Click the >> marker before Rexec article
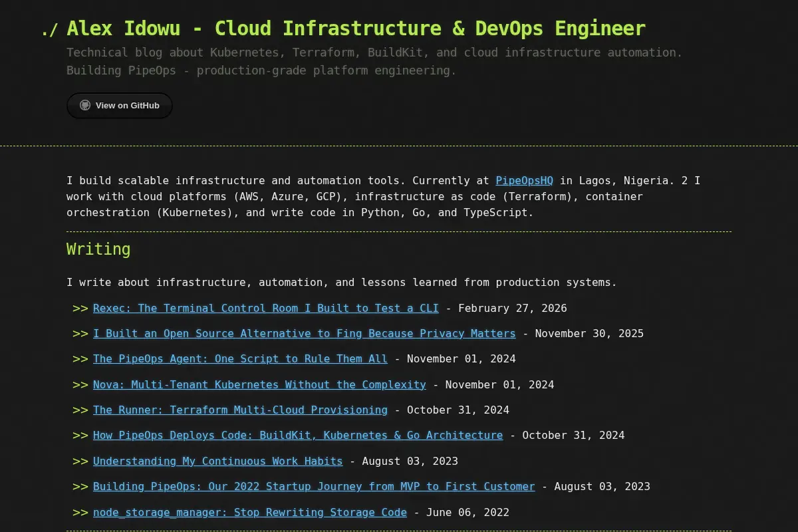 [x=80, y=309]
